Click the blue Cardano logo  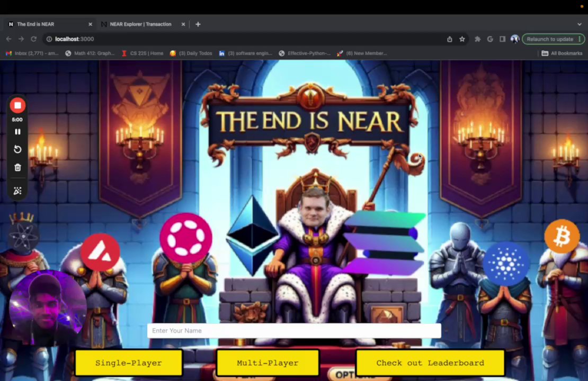point(505,264)
